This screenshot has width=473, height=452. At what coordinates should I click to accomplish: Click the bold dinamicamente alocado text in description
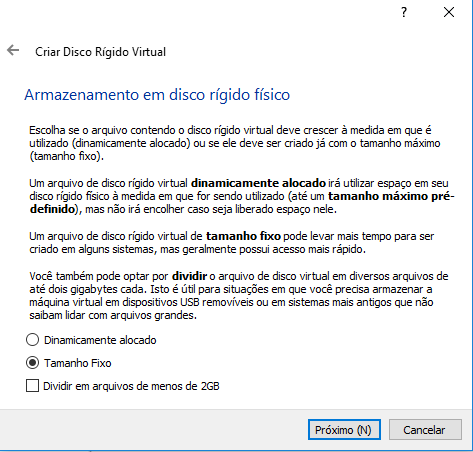pos(258,183)
